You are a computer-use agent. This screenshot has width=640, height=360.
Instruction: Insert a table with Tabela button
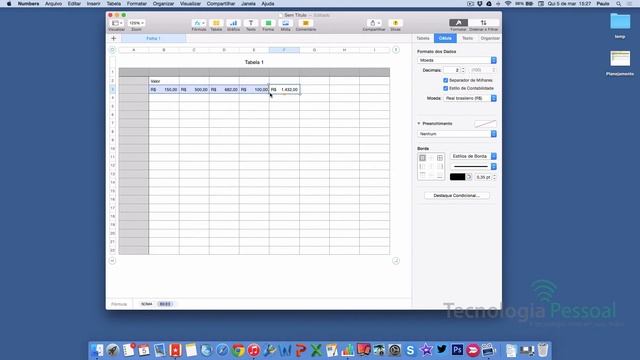point(216,23)
